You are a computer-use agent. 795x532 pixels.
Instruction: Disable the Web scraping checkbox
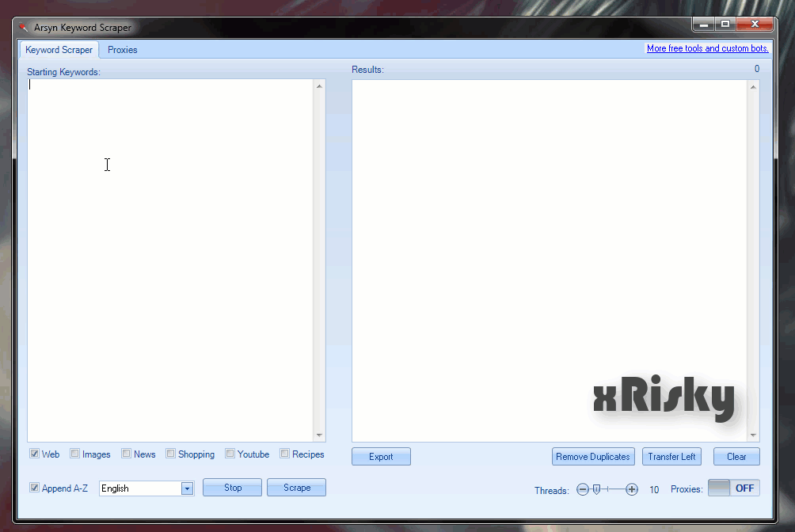click(x=32, y=453)
